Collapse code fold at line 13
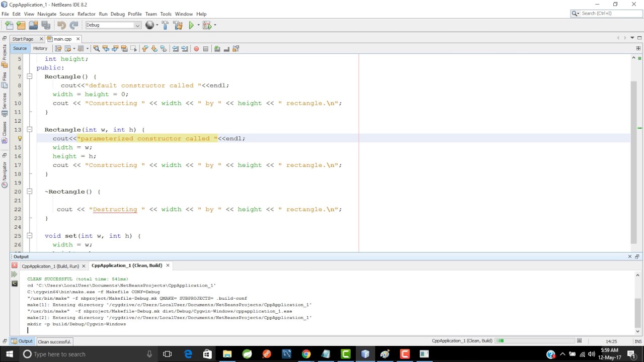Image resolution: width=644 pixels, height=362 pixels. tap(30, 130)
